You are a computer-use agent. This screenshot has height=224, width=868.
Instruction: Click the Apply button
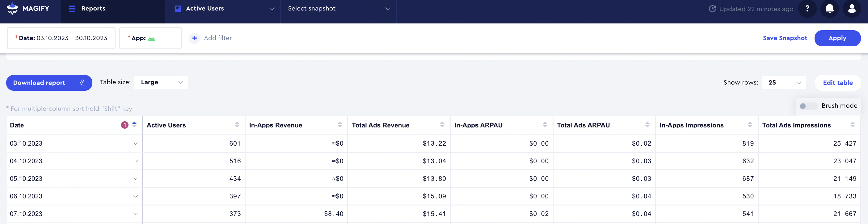point(837,38)
